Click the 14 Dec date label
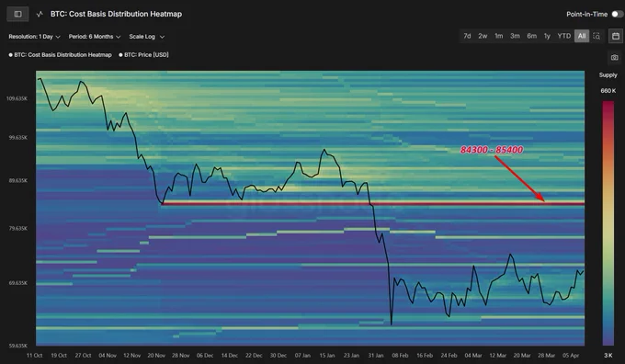The height and width of the screenshot is (364, 625). pos(230,355)
